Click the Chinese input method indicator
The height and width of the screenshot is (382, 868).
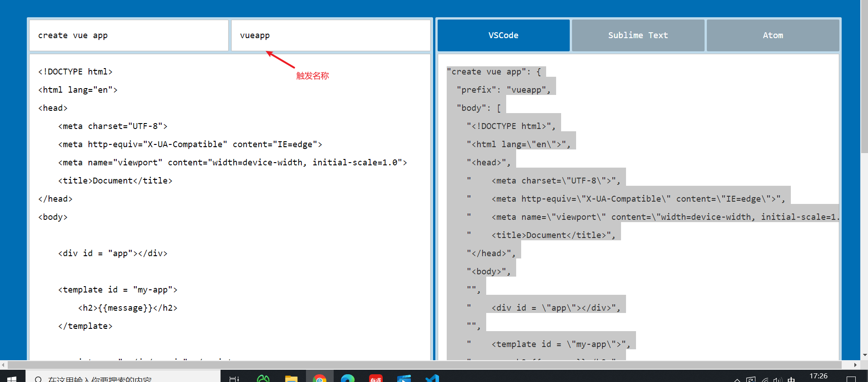pos(791,379)
